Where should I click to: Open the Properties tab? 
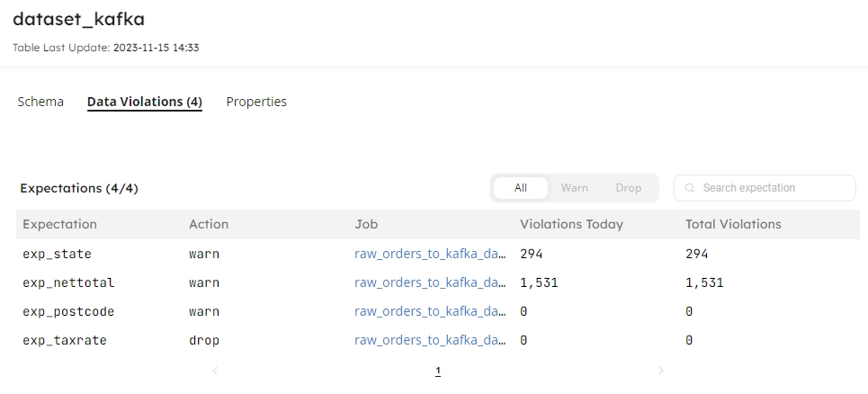[256, 102]
